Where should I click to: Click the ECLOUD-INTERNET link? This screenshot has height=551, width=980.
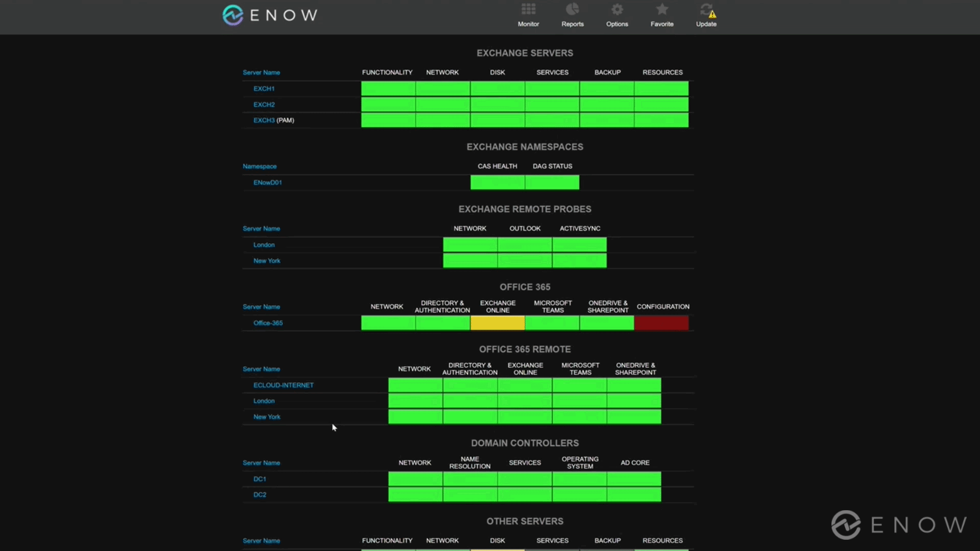click(x=283, y=385)
